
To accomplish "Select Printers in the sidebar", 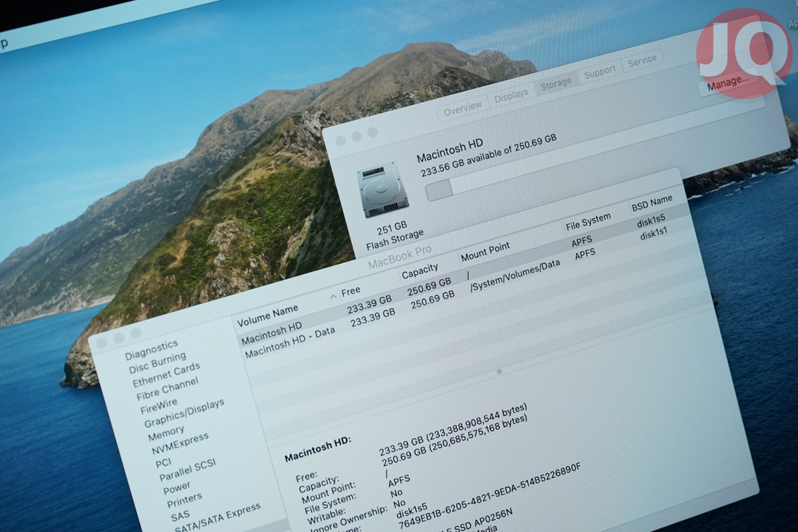I will [185, 499].
